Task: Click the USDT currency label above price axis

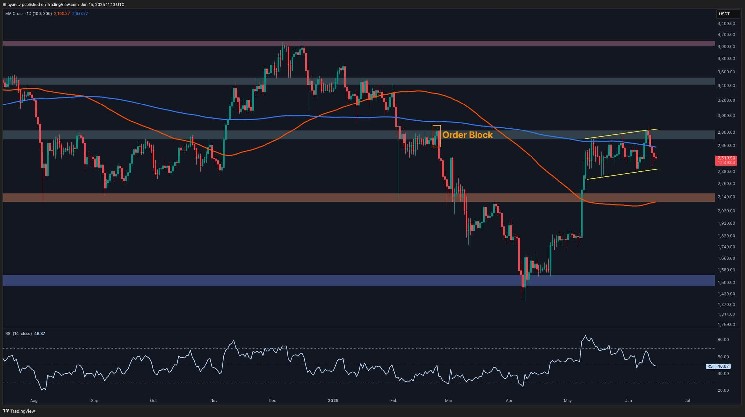Action: 727,12
